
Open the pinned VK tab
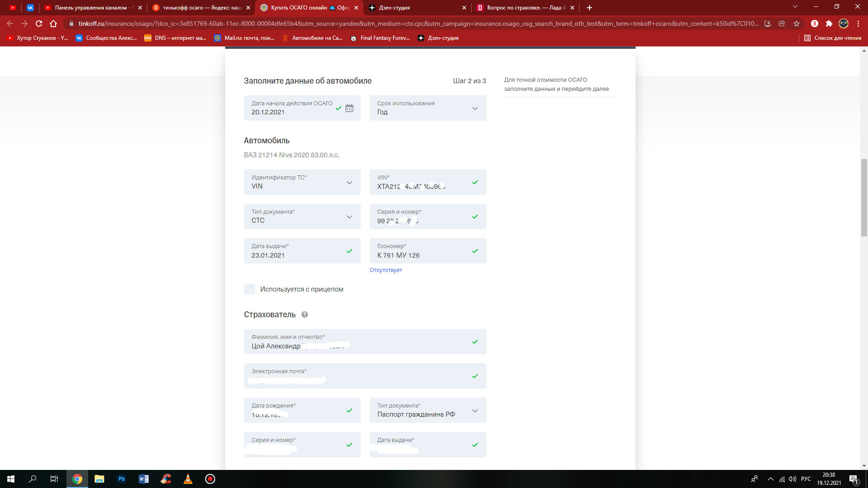(x=30, y=8)
